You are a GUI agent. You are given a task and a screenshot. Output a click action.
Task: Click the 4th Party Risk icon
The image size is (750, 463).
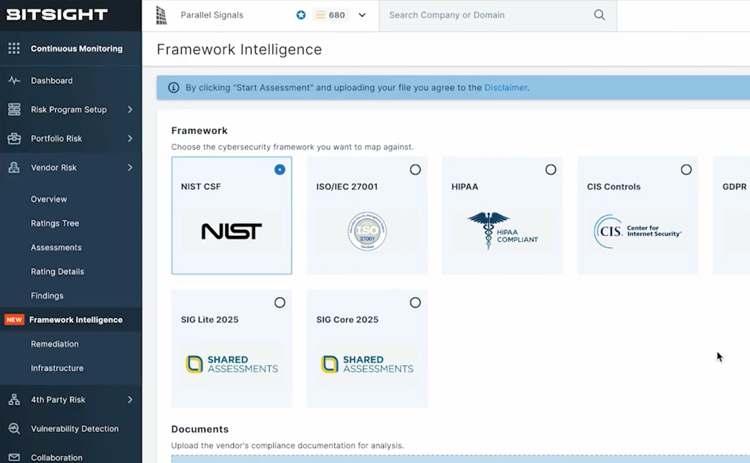(x=14, y=400)
